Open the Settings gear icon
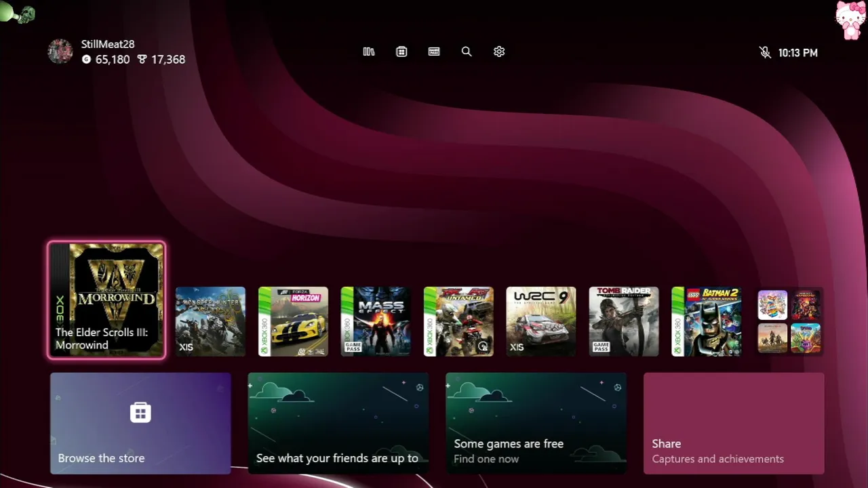 499,52
